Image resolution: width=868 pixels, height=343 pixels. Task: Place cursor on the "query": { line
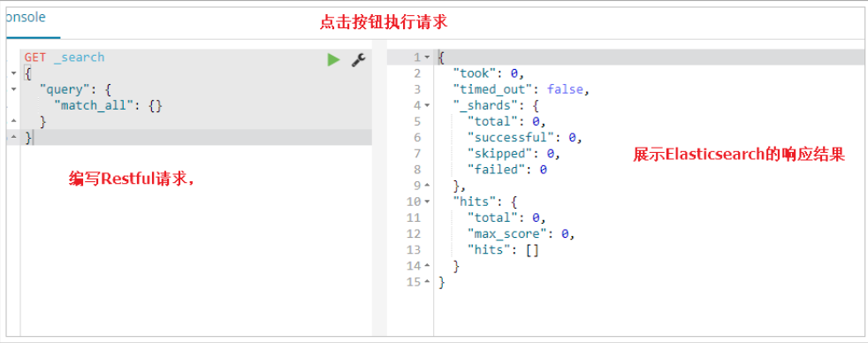76,89
